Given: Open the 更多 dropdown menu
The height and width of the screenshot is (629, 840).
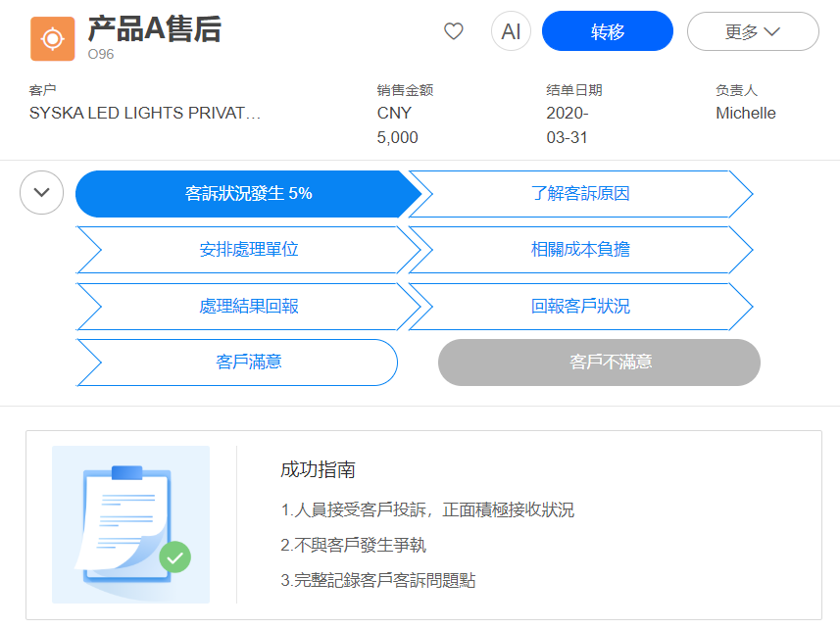Looking at the screenshot, I should (752, 30).
